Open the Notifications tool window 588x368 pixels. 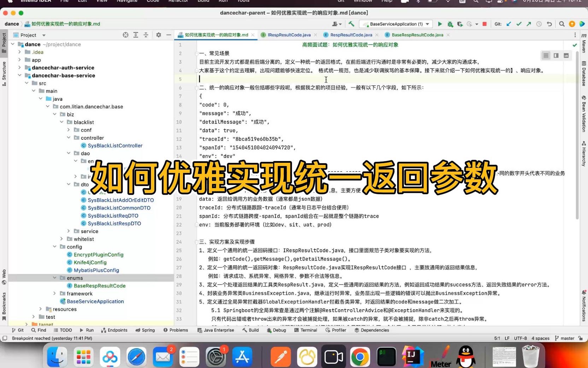point(584,306)
